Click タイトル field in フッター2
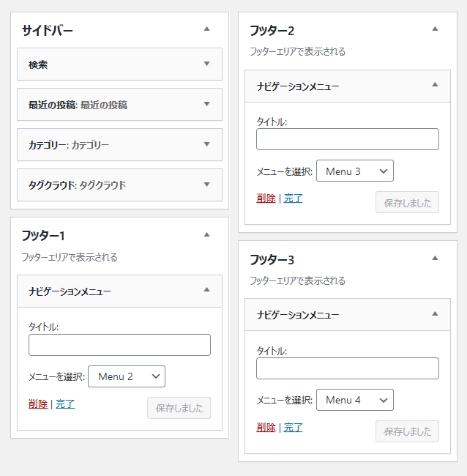This screenshot has height=476, width=467. tap(348, 139)
